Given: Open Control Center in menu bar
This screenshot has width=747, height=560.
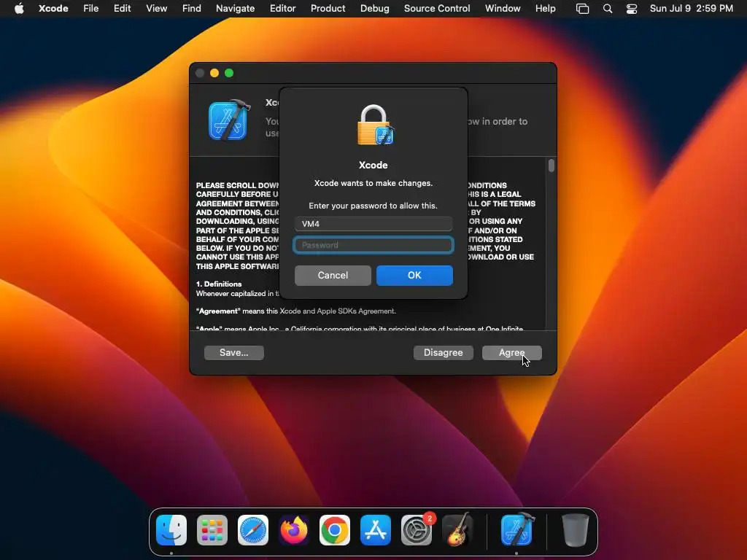Looking at the screenshot, I should [632, 9].
